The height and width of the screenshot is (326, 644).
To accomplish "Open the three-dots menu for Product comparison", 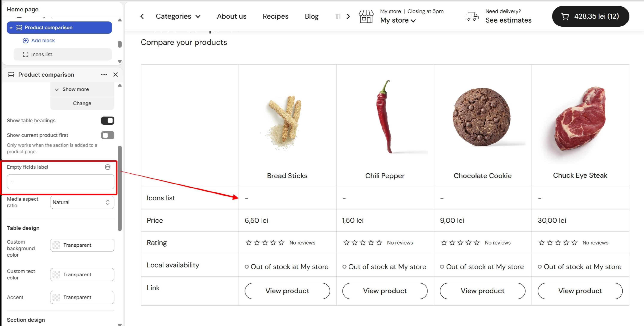I will tap(104, 74).
